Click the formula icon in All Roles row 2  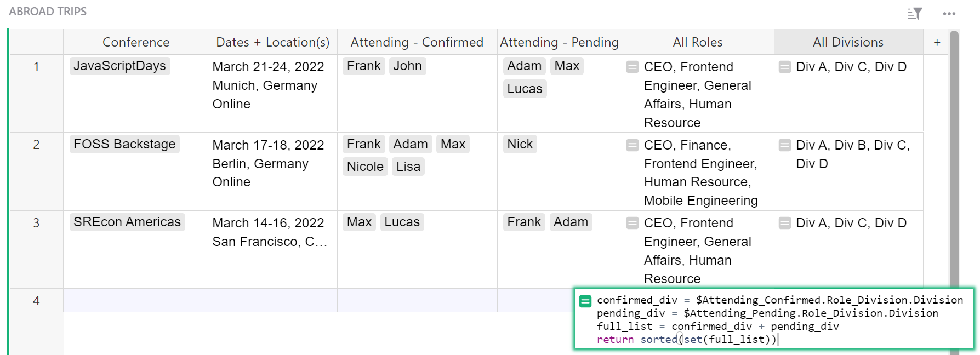(633, 145)
